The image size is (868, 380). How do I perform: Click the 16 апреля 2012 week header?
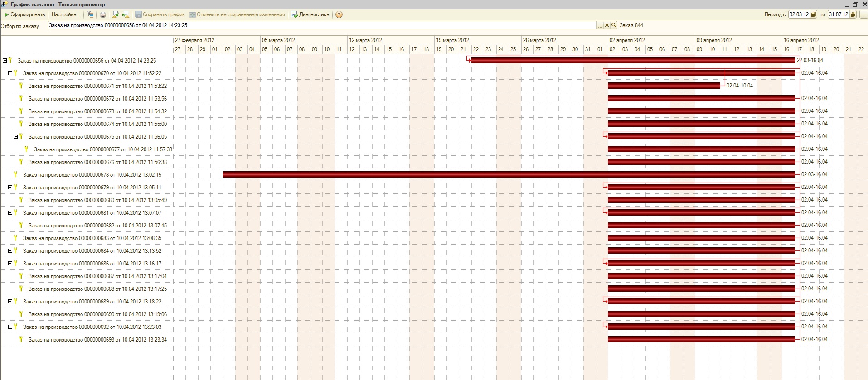(x=825, y=40)
